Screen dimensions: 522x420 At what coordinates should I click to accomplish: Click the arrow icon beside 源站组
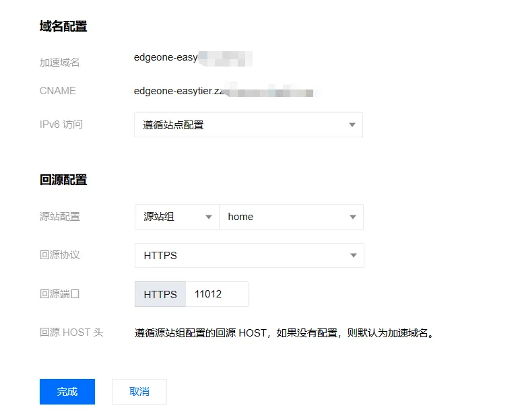tap(207, 217)
